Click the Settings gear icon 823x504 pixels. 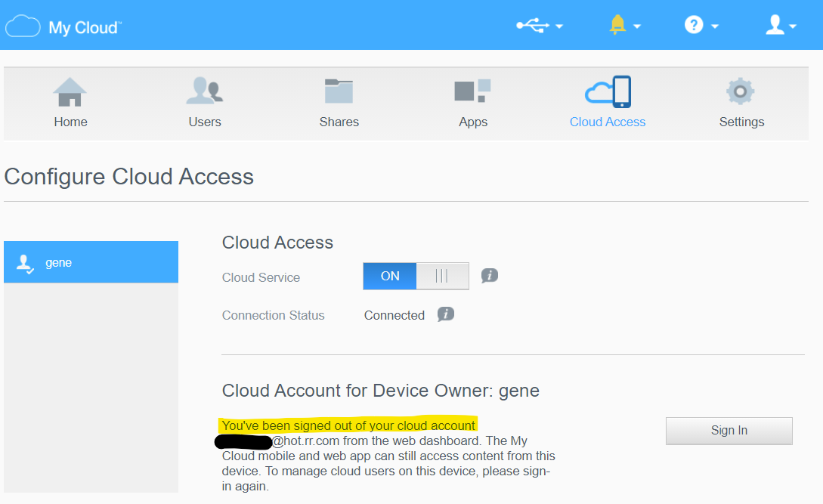[741, 91]
